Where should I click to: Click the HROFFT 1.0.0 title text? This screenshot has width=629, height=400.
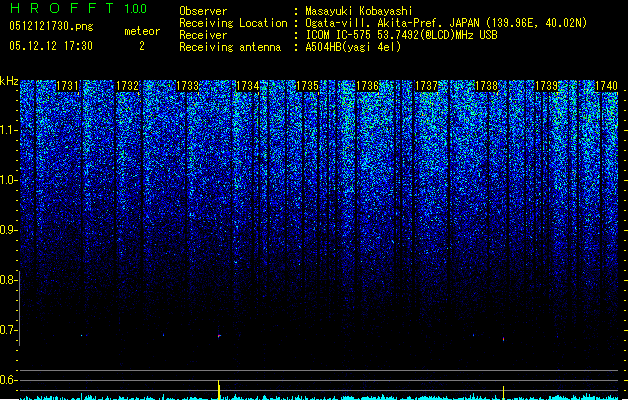79,8
